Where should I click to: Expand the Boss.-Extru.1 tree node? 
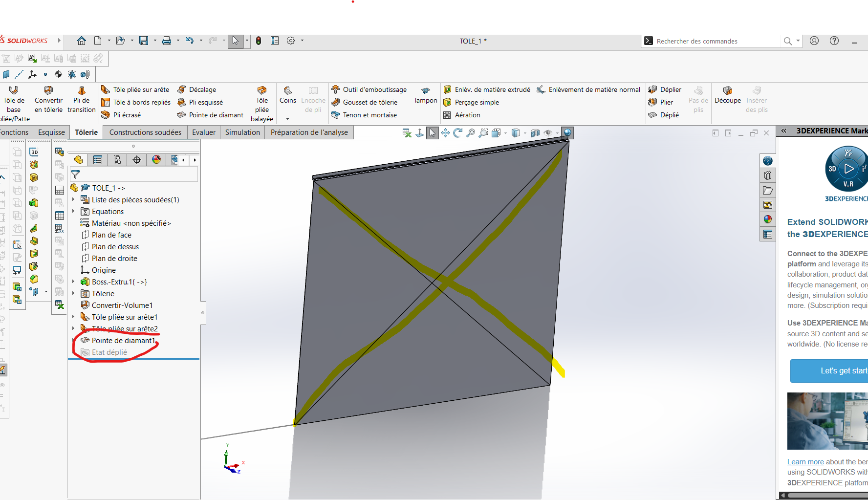tap(73, 282)
